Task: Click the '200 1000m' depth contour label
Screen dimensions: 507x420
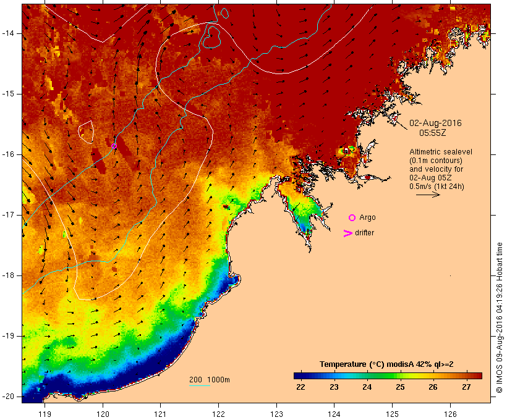Action: 210,380
